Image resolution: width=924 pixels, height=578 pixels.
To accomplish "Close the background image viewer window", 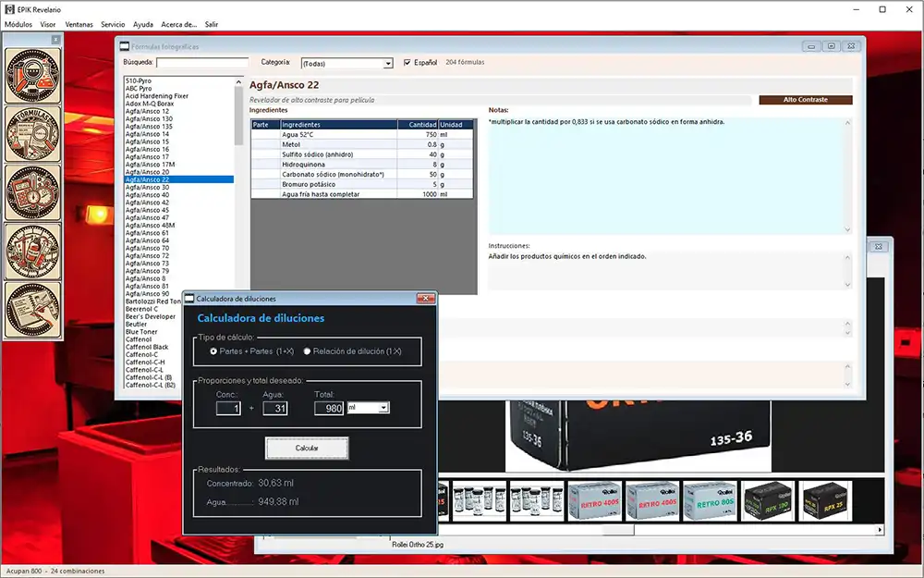I will [878, 247].
